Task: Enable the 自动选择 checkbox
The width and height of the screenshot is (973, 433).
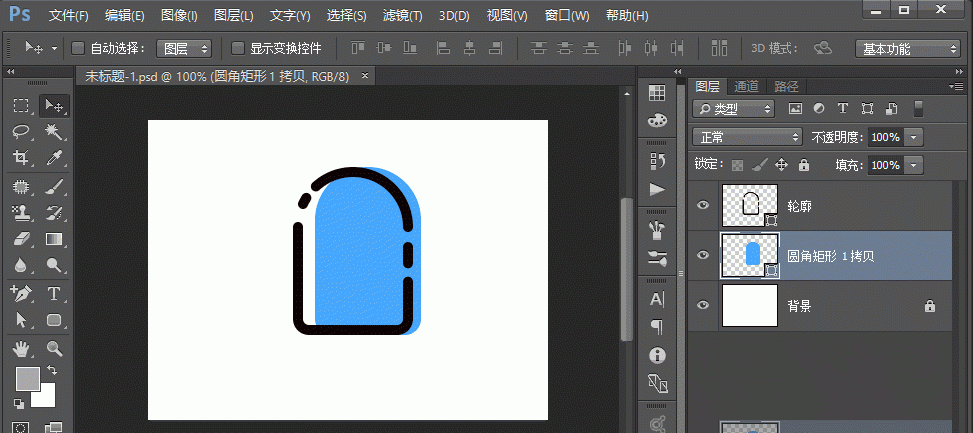Action: pos(79,48)
